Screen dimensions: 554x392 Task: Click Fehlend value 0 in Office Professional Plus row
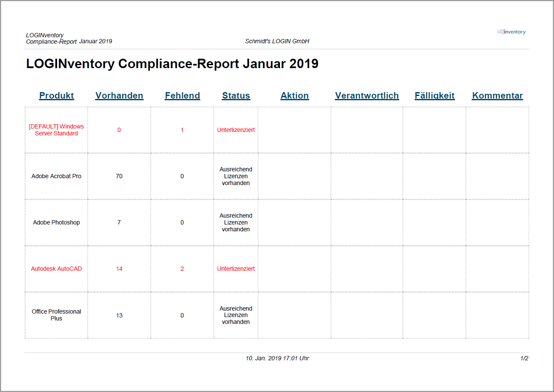click(182, 315)
